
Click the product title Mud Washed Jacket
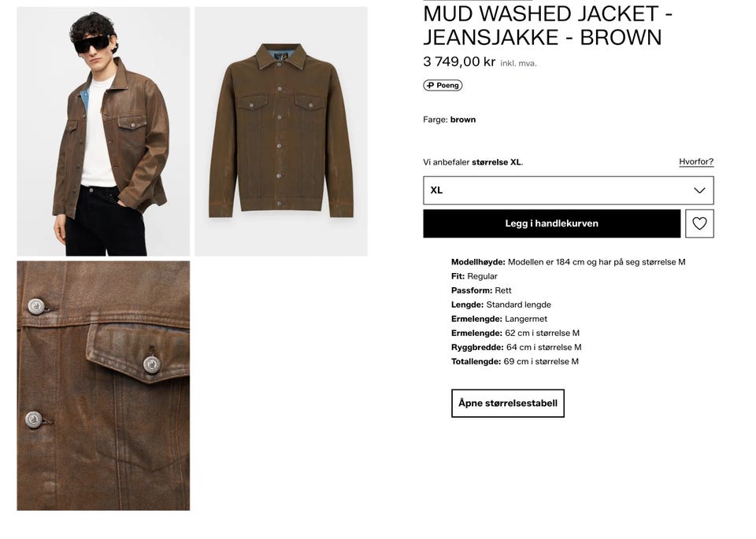tap(548, 25)
